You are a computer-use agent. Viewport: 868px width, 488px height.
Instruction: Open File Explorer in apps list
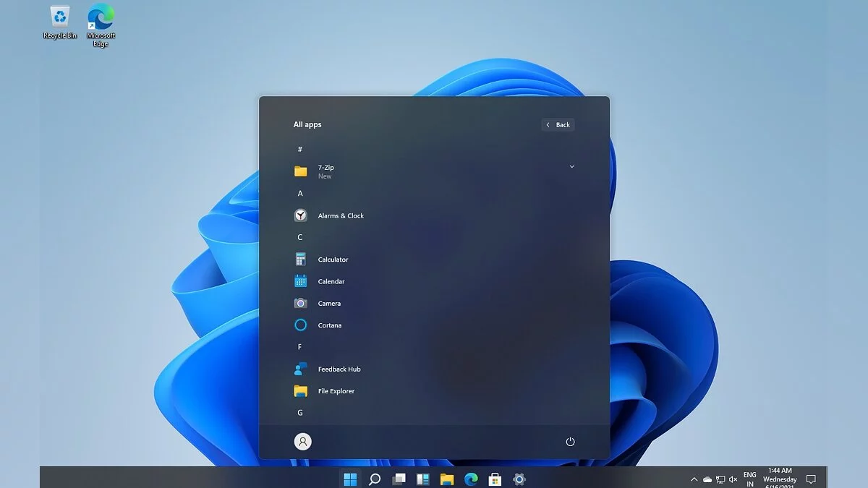336,391
